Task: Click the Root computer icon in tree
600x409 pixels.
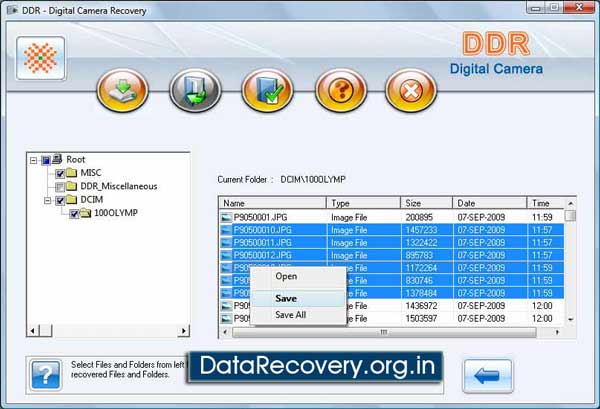Action: 57,159
